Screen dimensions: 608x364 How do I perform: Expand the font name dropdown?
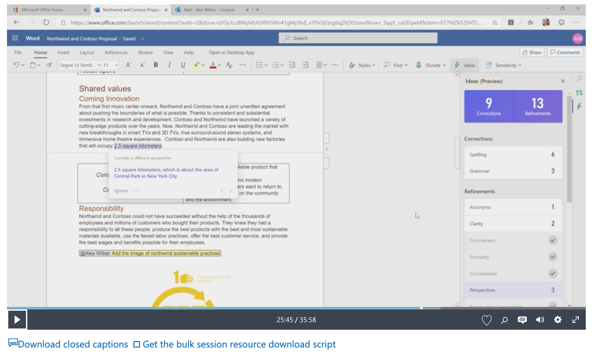tap(99, 65)
